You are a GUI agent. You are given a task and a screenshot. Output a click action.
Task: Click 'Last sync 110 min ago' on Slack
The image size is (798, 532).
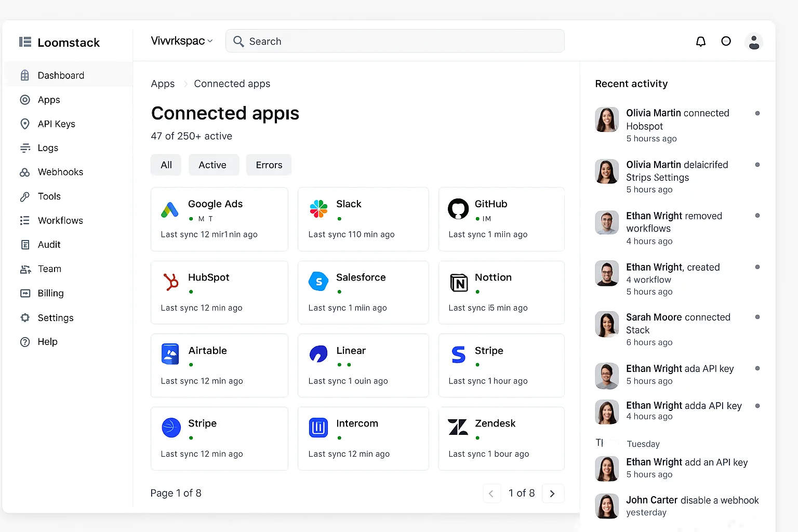pos(351,234)
